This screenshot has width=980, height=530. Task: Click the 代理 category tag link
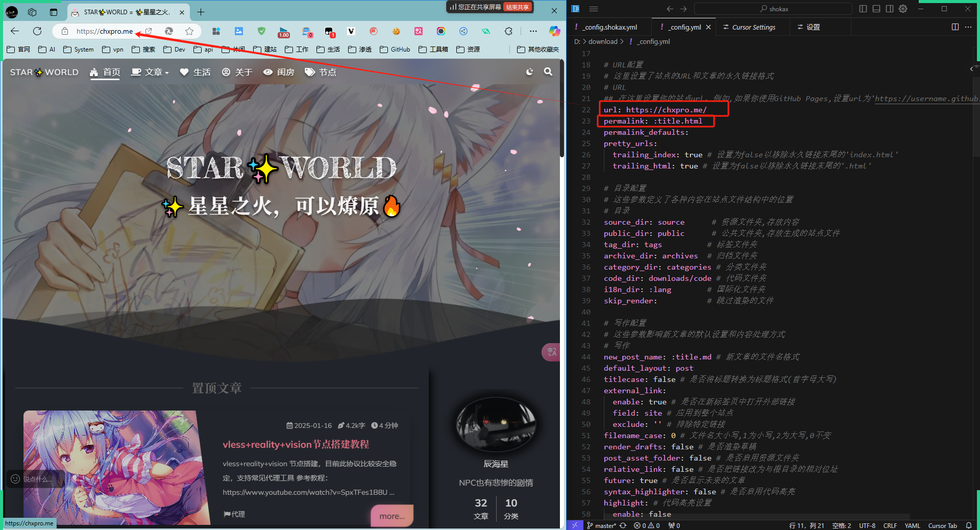click(x=234, y=514)
